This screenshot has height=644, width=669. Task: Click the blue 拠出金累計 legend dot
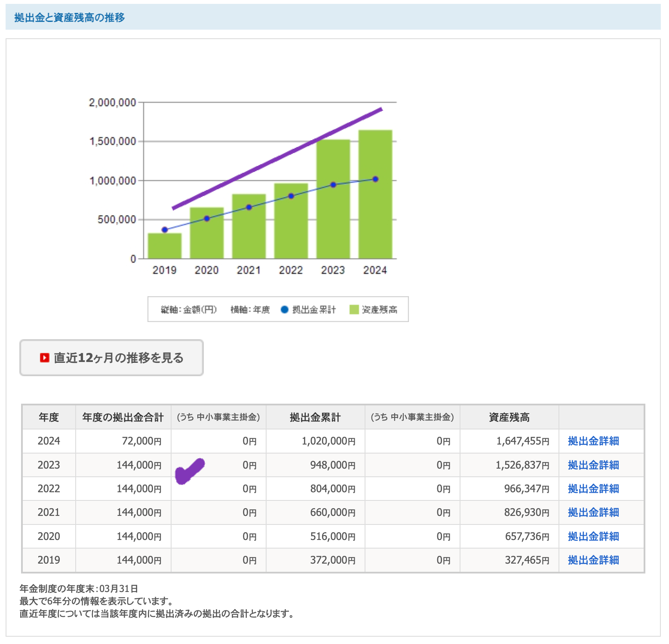click(x=284, y=310)
